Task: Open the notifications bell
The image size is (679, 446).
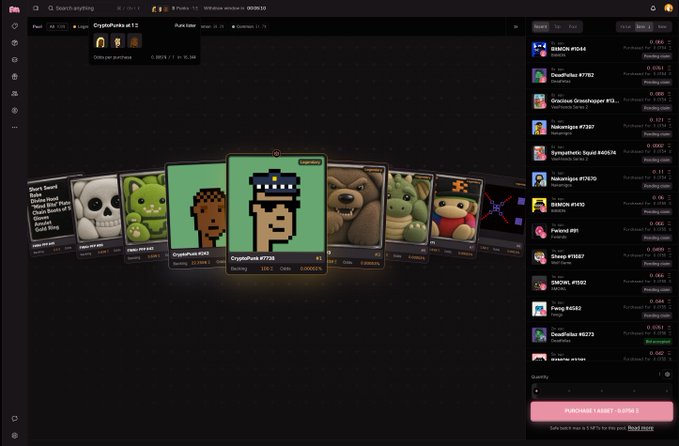Action: [653, 8]
